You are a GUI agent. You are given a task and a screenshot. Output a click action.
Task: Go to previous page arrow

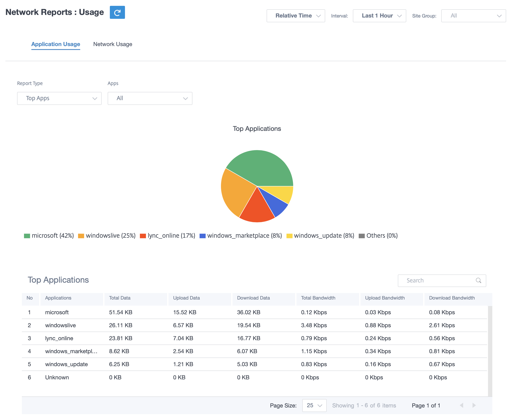[x=461, y=405]
